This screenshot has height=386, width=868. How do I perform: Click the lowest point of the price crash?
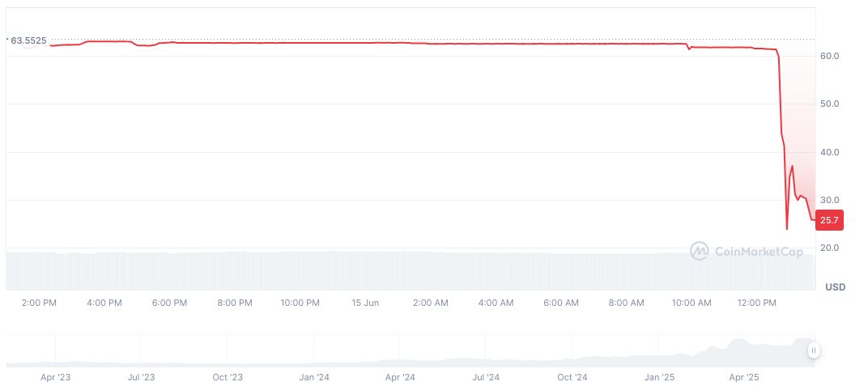pyautogui.click(x=786, y=229)
